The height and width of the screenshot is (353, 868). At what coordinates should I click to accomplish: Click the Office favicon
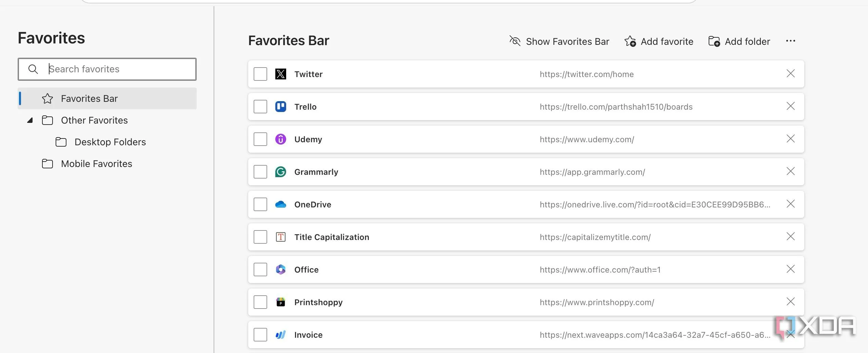coord(280,270)
